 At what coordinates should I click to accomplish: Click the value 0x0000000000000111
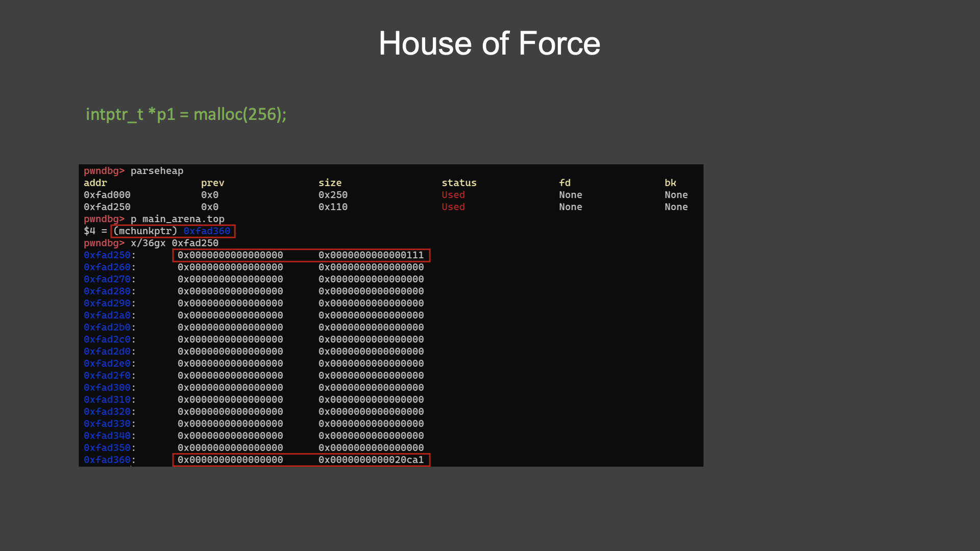[371, 255]
